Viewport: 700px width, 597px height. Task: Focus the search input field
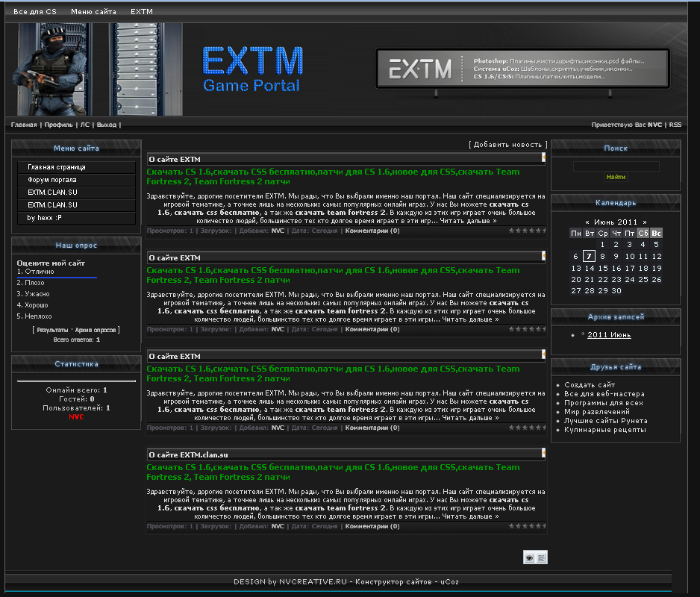click(616, 166)
